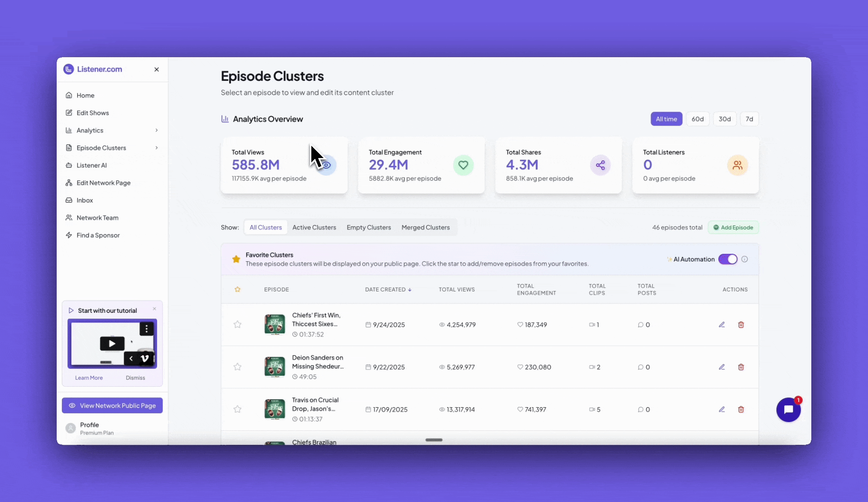Click the 46 episodes total text

pyautogui.click(x=677, y=227)
